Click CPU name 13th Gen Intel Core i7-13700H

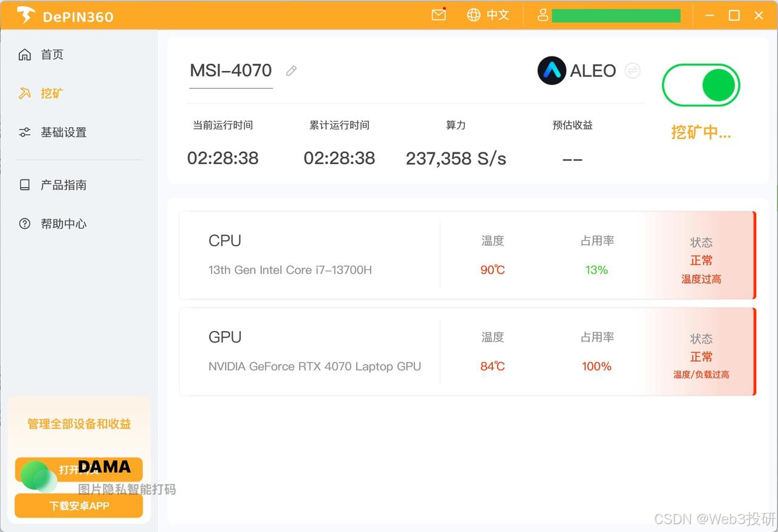pyautogui.click(x=290, y=270)
